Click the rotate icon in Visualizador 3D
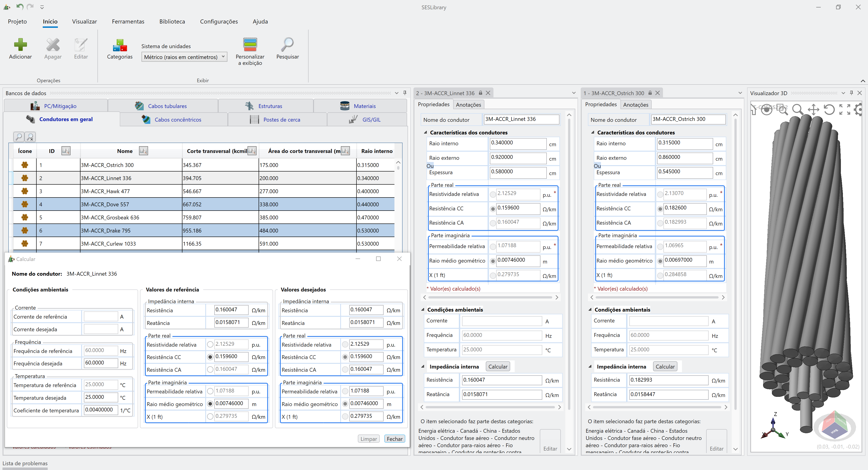 click(x=829, y=109)
